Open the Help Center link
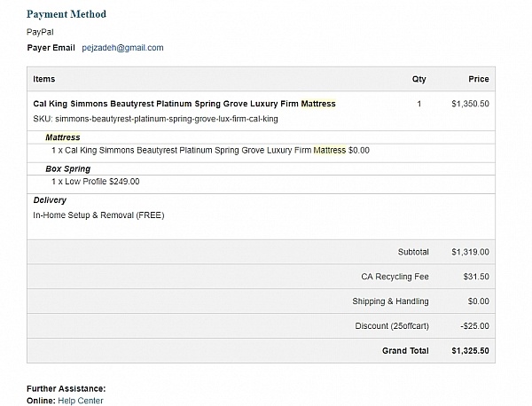This screenshot has height=406, width=532. 81,401
